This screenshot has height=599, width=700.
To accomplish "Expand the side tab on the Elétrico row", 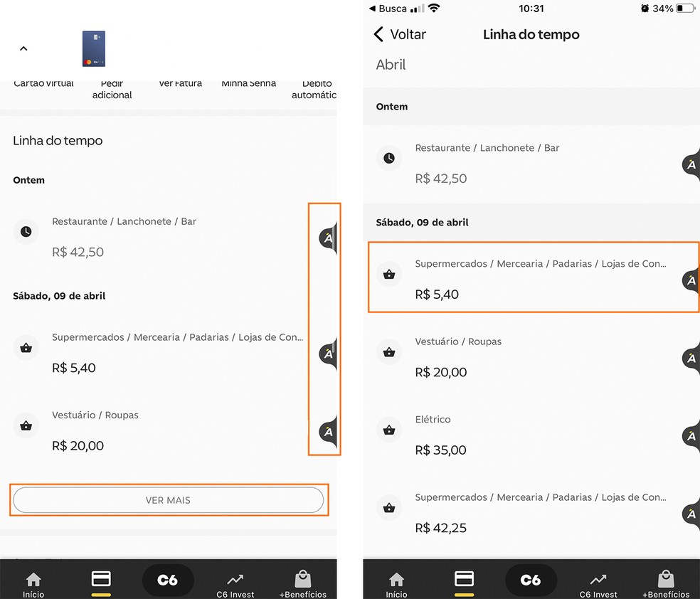I will tap(691, 436).
